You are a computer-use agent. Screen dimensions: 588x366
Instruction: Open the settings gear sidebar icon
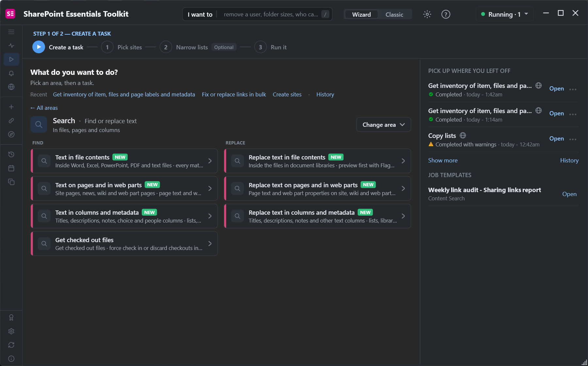(x=11, y=331)
